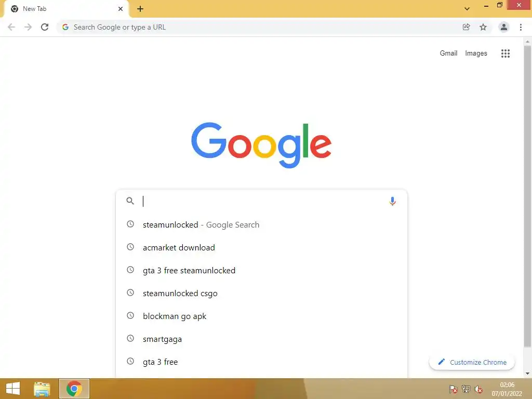Click the magnifier icon in the search box
The image size is (532, 399).
(x=130, y=201)
